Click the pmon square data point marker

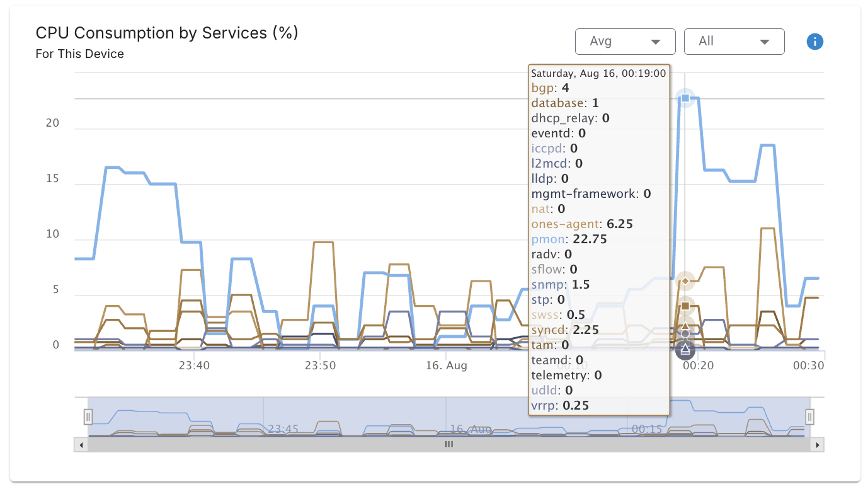click(x=685, y=98)
